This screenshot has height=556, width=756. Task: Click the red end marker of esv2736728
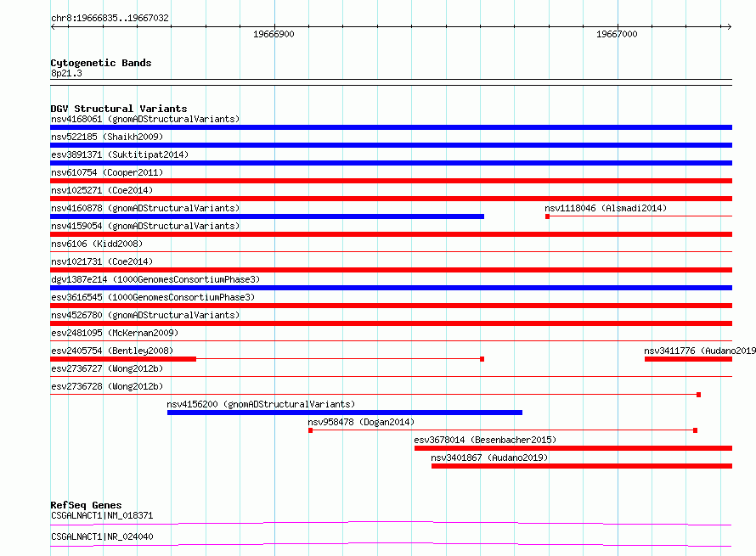[698, 395]
